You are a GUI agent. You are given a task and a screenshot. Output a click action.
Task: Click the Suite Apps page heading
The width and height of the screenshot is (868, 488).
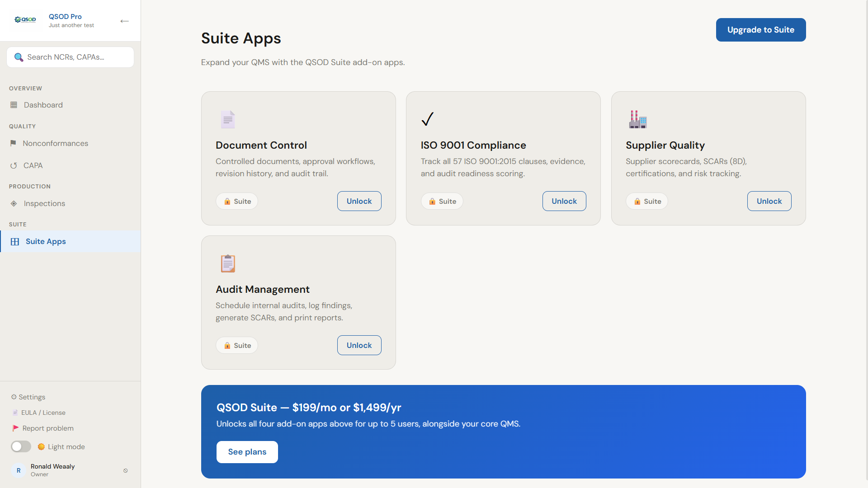(x=241, y=38)
